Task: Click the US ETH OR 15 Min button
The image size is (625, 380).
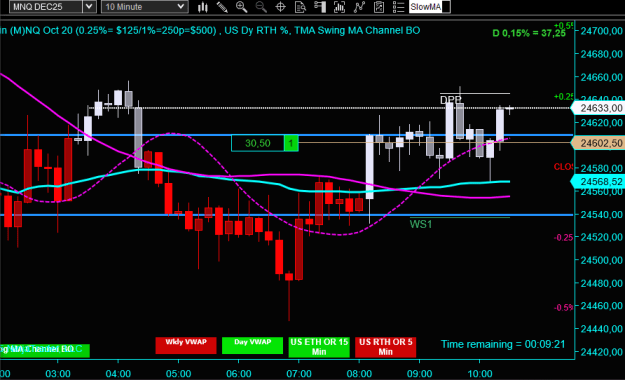Action: tap(319, 347)
